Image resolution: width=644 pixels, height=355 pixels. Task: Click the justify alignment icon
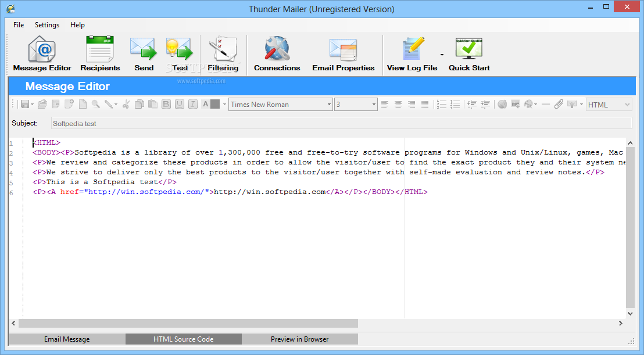pyautogui.click(x=425, y=104)
